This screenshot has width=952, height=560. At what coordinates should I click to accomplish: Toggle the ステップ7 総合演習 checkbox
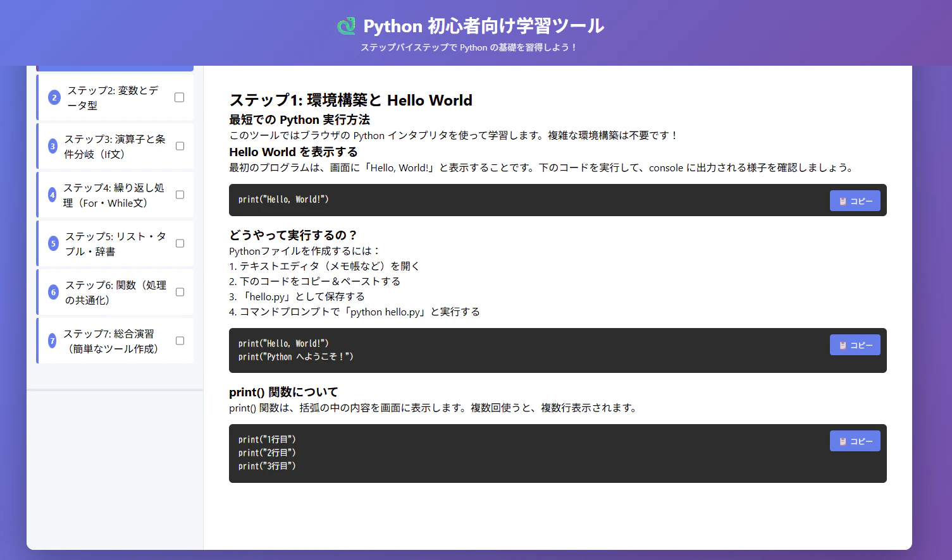pyautogui.click(x=180, y=341)
